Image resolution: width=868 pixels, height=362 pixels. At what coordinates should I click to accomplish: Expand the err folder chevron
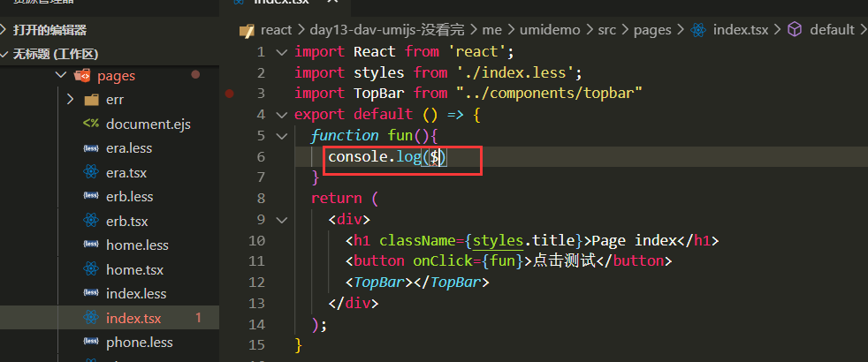click(x=70, y=100)
